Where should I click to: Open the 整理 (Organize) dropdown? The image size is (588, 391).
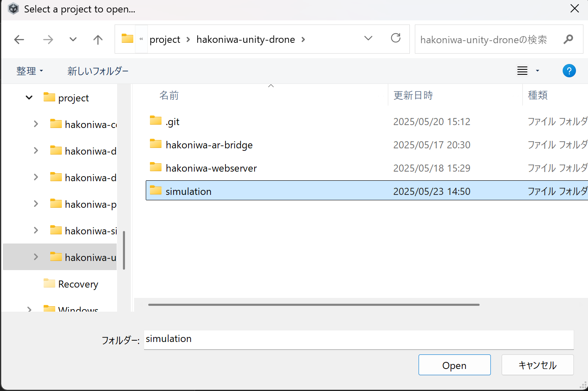(30, 71)
